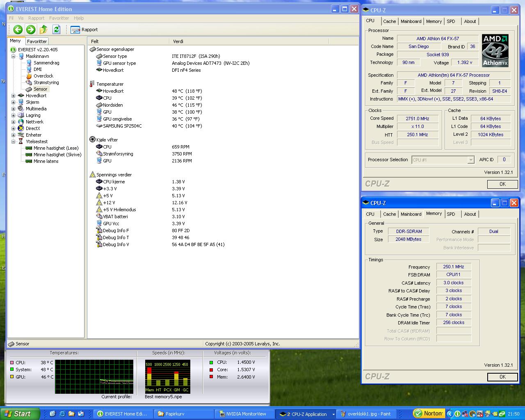
Task: Open the Rapport menu in the menu bar
Action: tap(36, 18)
